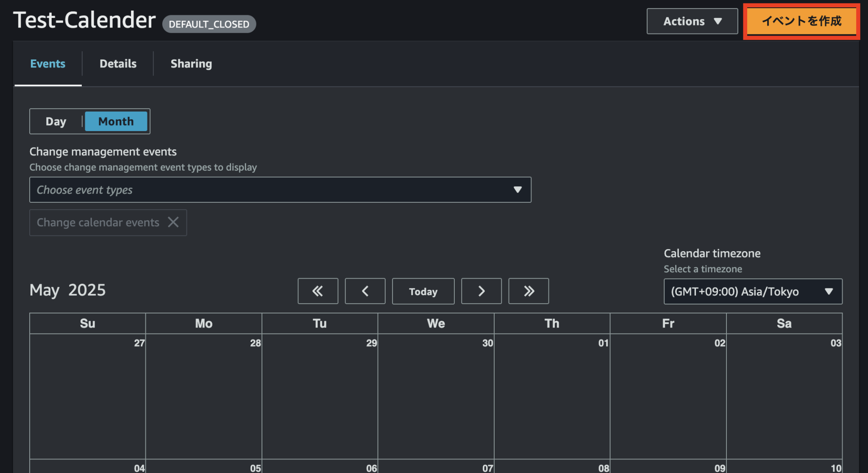Advance to June with the right arrow
Image resolution: width=868 pixels, height=473 pixels.
481,291
